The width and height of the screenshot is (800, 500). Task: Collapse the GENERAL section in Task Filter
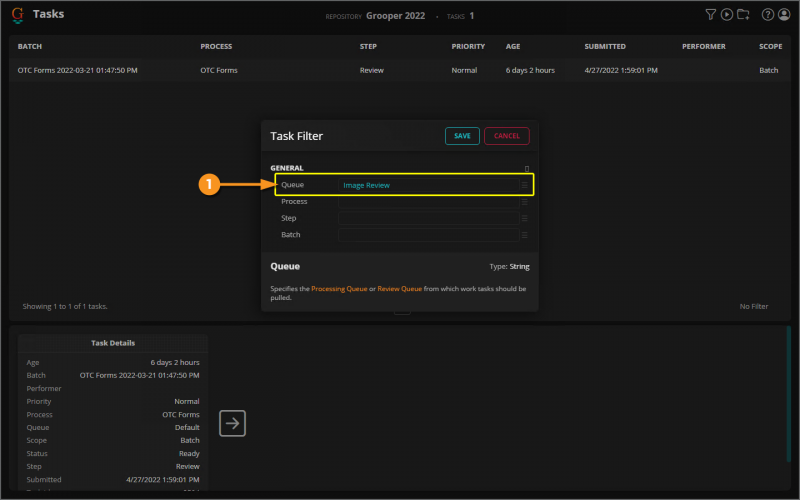tap(527, 169)
